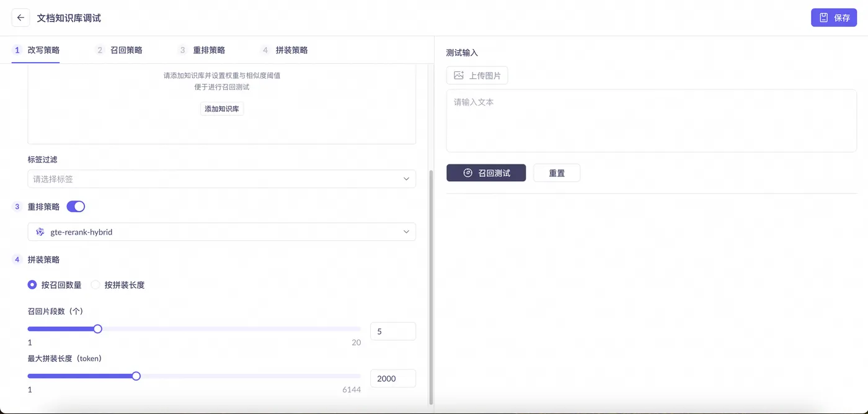Click the recall test target icon
Viewport: 868px width, 414px height.
(x=468, y=173)
